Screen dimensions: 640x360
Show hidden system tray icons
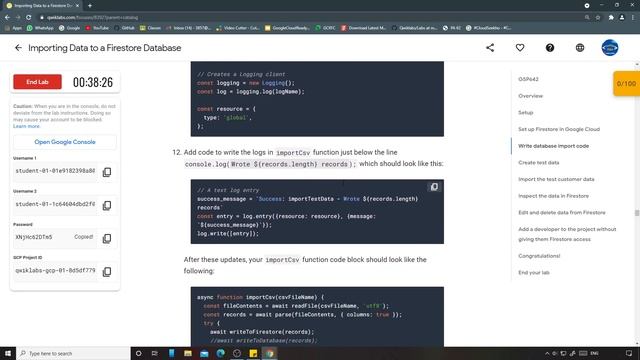[x=547, y=353]
